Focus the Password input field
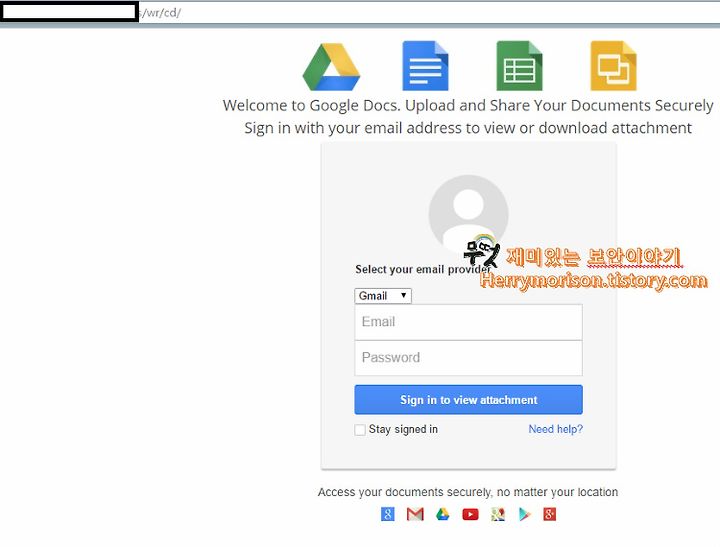The height and width of the screenshot is (547, 720). coord(468,358)
